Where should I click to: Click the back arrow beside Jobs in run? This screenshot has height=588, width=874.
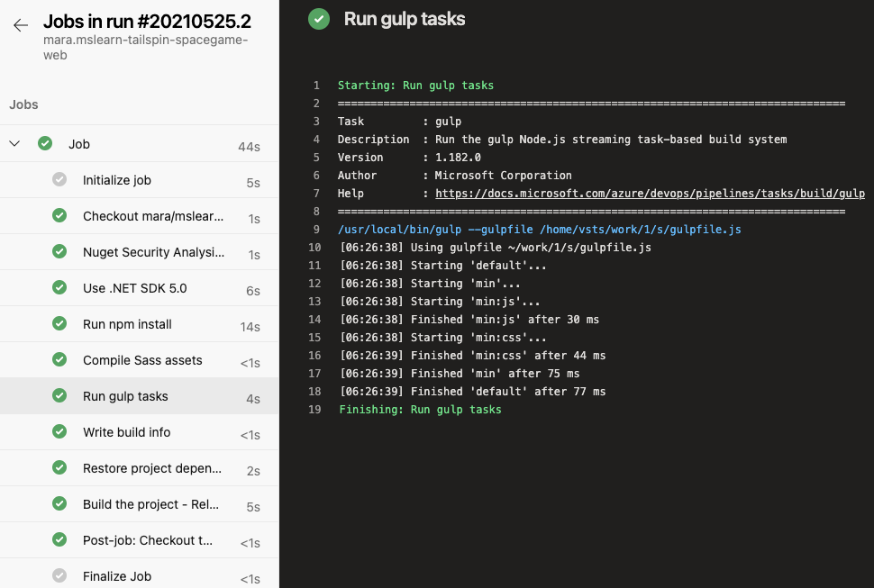coord(20,25)
